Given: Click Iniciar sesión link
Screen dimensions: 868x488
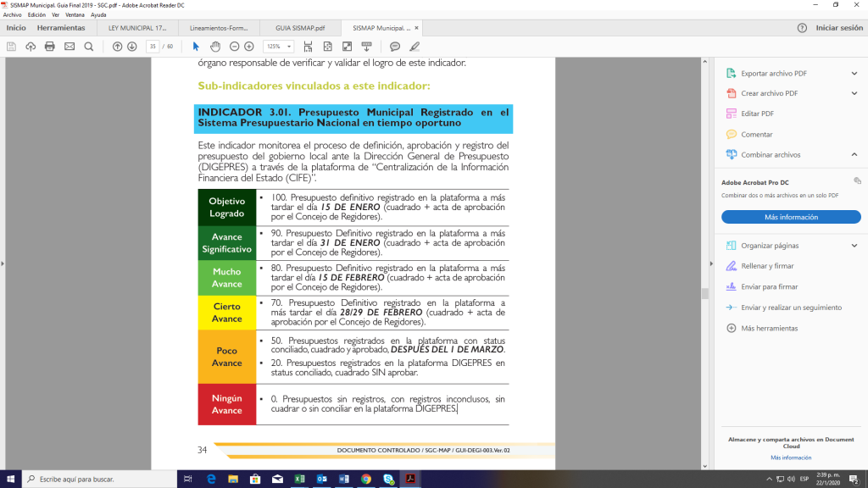Looking at the screenshot, I should 838,28.
